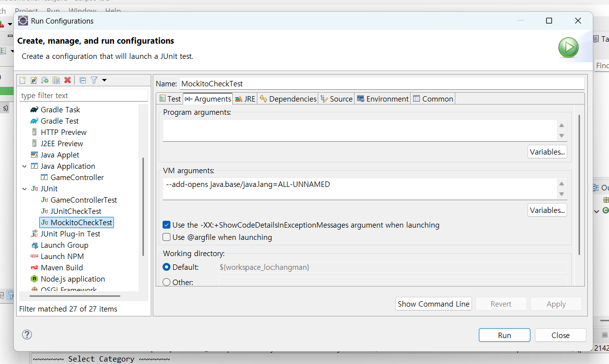Switch to the JRE tab

click(245, 99)
